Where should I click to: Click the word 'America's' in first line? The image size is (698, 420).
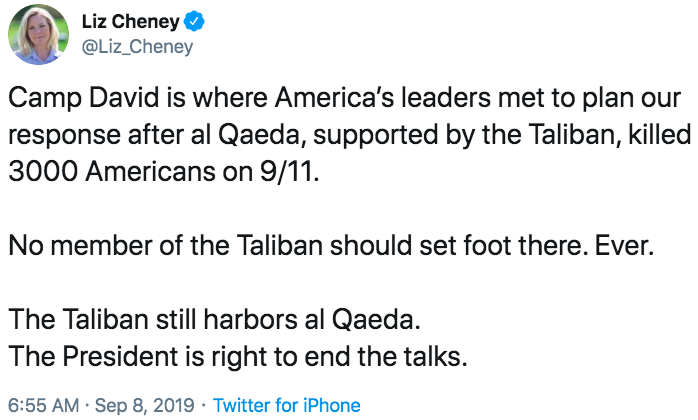[x=334, y=98]
